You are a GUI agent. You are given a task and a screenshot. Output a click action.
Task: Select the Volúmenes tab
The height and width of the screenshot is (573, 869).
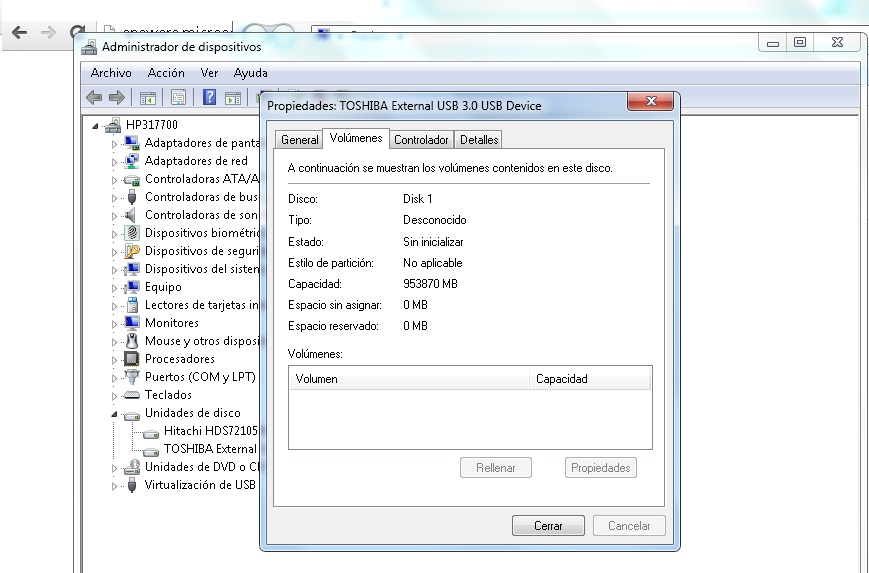point(356,138)
